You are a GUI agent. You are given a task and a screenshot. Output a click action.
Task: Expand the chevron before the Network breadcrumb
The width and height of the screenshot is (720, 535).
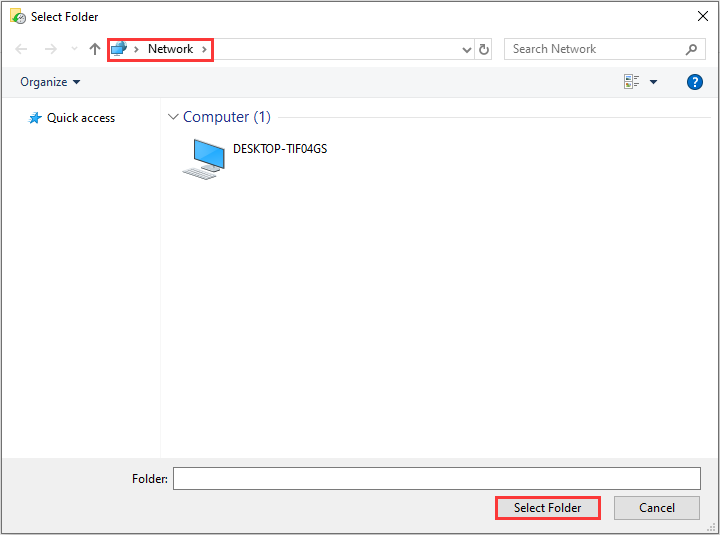[136, 49]
